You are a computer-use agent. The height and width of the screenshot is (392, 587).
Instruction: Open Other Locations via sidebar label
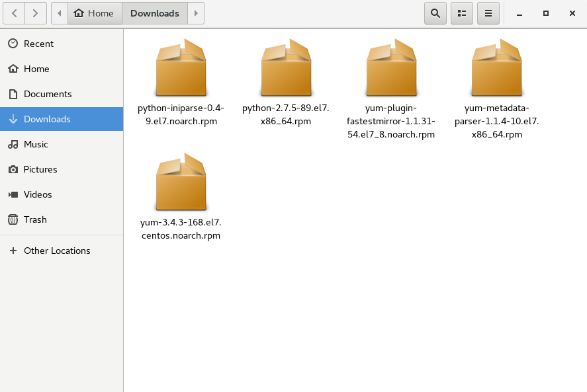point(57,251)
